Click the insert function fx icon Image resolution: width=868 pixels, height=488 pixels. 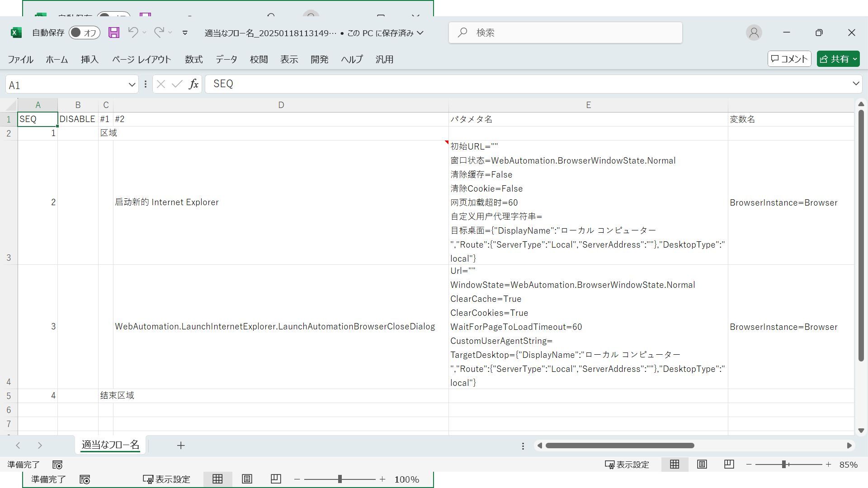pos(193,84)
